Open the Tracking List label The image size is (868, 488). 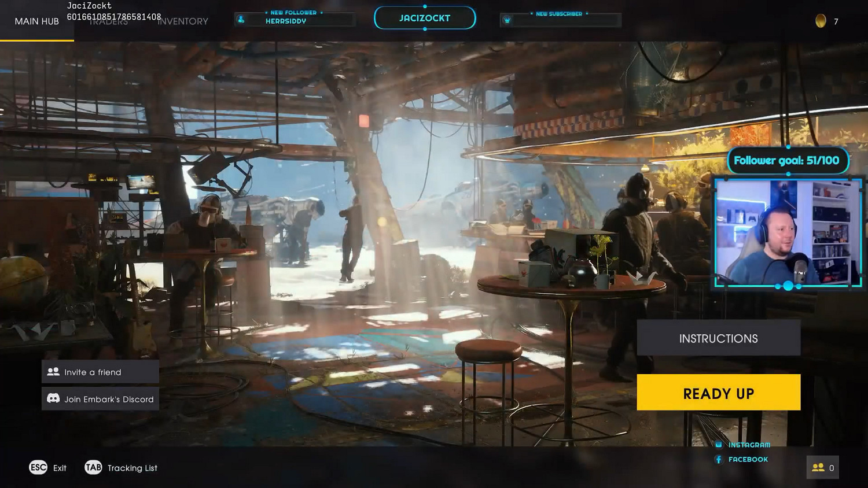tap(132, 468)
